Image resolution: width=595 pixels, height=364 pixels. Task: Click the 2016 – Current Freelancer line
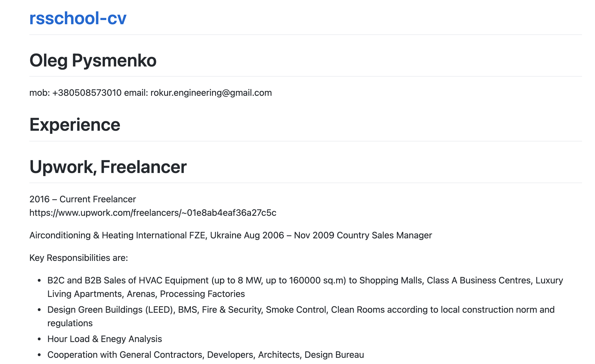(x=83, y=199)
